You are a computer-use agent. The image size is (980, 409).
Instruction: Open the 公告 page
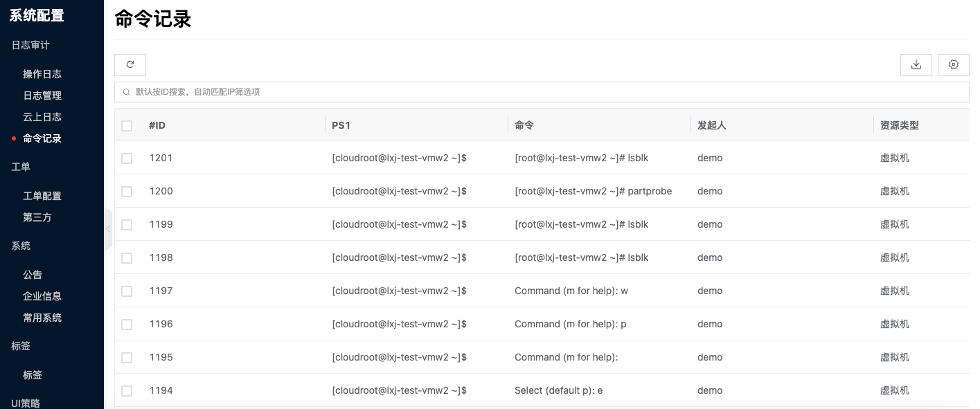[33, 275]
